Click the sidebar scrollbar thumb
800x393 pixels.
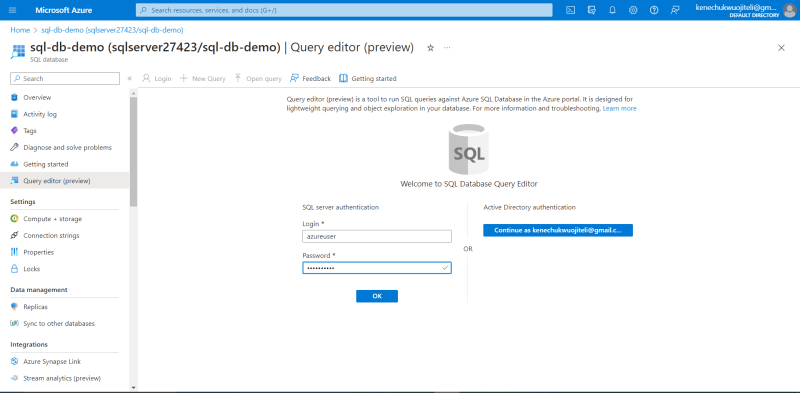[134, 152]
